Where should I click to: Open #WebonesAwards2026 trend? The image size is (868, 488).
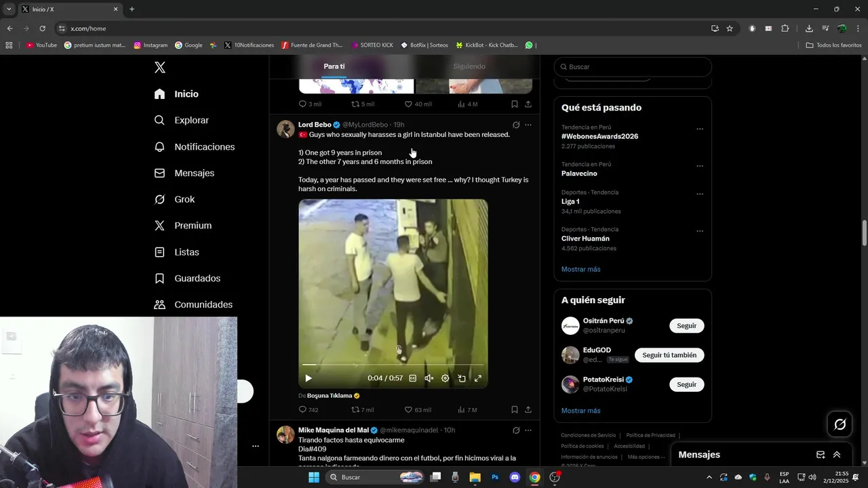tap(599, 136)
